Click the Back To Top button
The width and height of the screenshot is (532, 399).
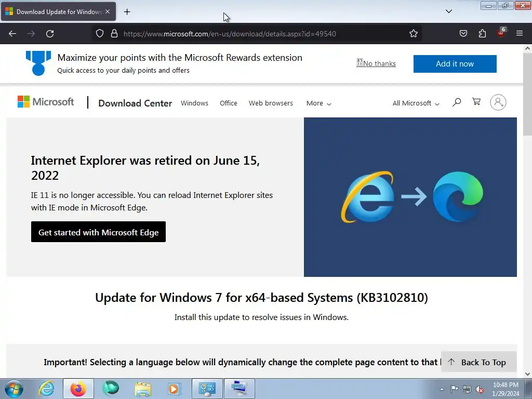coord(478,362)
